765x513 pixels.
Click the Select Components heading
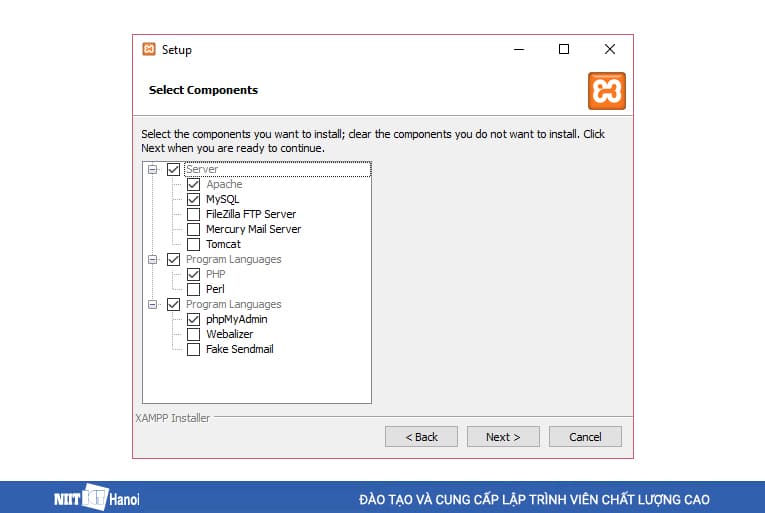point(203,90)
